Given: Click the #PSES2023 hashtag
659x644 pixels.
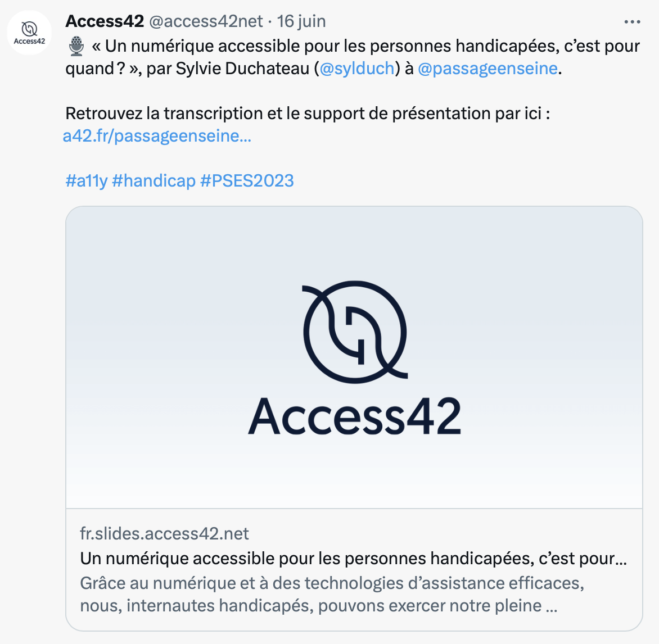Looking at the screenshot, I should pos(247,181).
